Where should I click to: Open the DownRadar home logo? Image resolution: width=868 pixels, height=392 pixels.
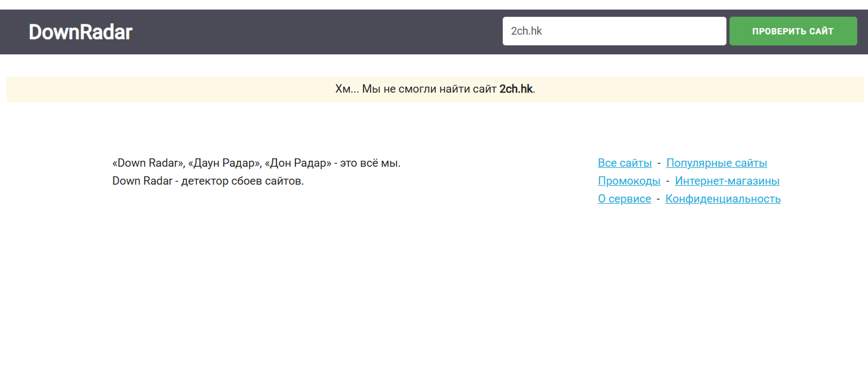(x=81, y=32)
